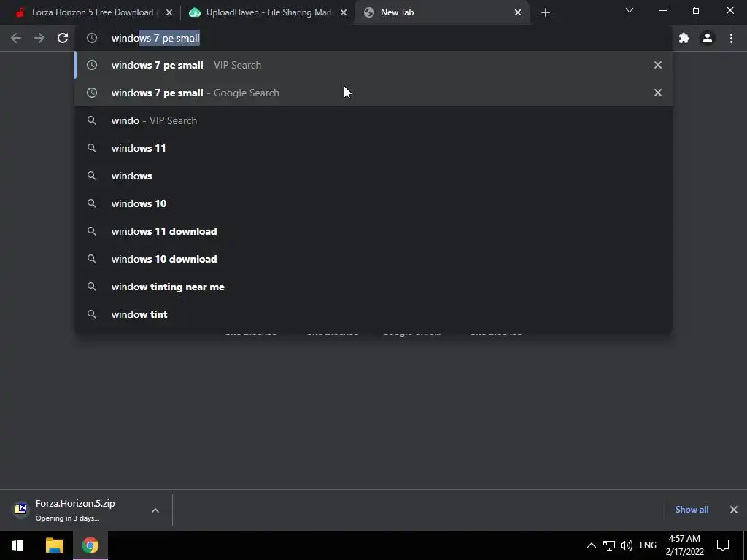Screen dimensions: 747x560
Task: Open a new tab with plus button
Action: click(x=546, y=12)
